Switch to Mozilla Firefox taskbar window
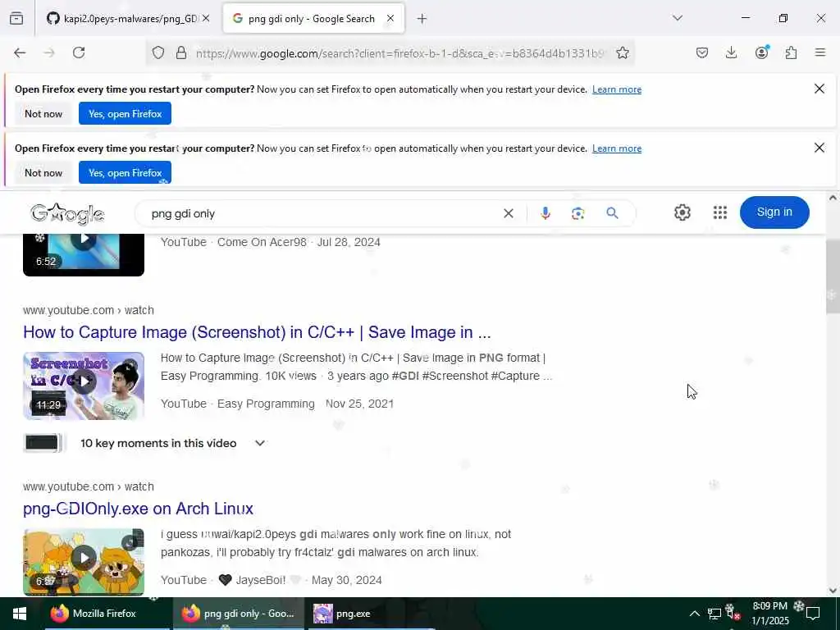 [x=107, y=614]
